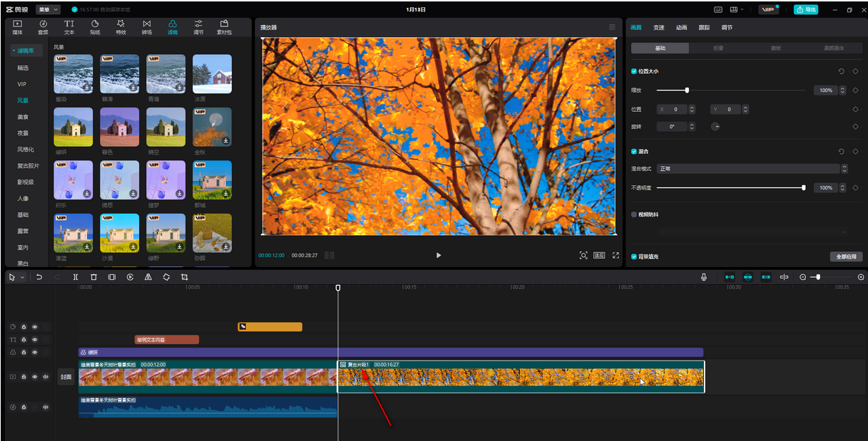The width and height of the screenshot is (868, 441).
Task: Enable the 视频防抖 stabilization checkbox
Action: pos(634,214)
